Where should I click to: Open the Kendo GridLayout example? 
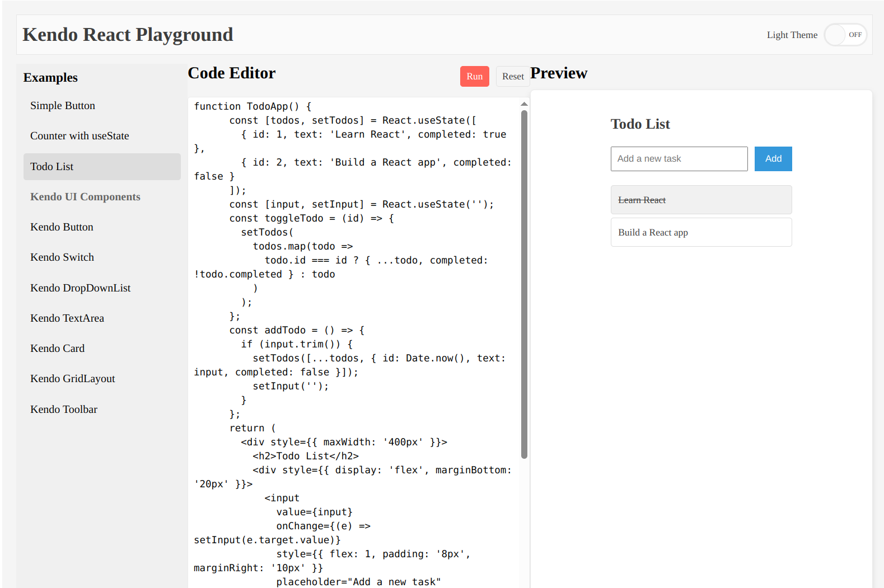[x=102, y=379]
